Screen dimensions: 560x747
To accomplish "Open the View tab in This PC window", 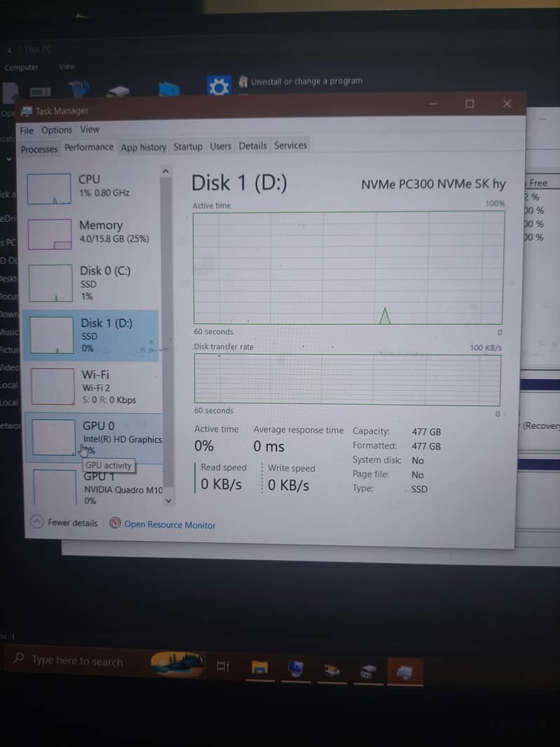I will pyautogui.click(x=67, y=67).
